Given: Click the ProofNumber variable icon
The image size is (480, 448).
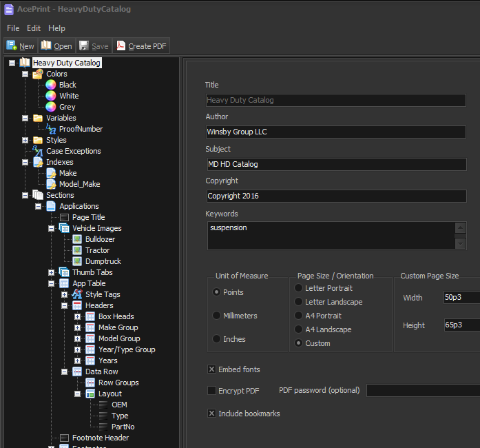Looking at the screenshot, I should pyautogui.click(x=51, y=129).
